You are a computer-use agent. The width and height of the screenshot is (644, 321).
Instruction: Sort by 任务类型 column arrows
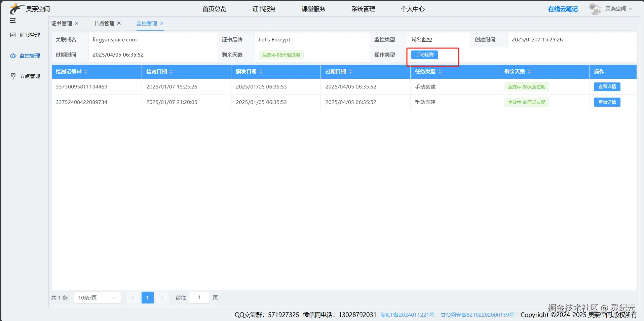(440, 72)
